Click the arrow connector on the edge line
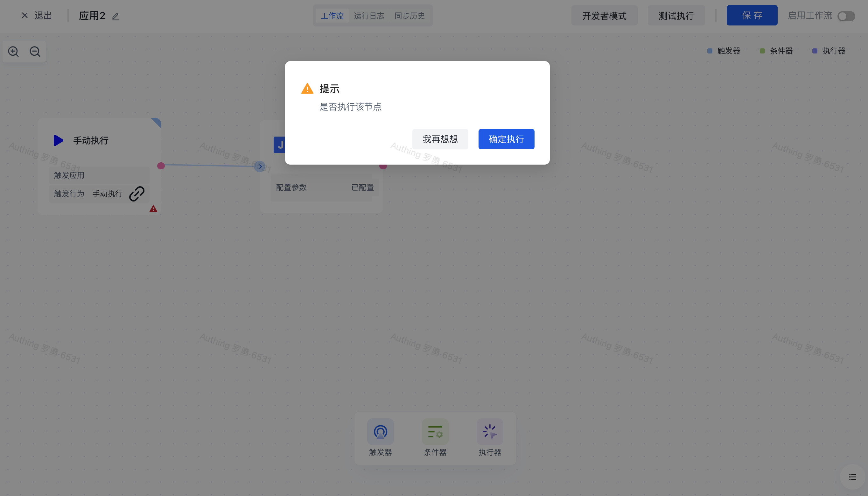The width and height of the screenshot is (868, 496). coord(260,166)
